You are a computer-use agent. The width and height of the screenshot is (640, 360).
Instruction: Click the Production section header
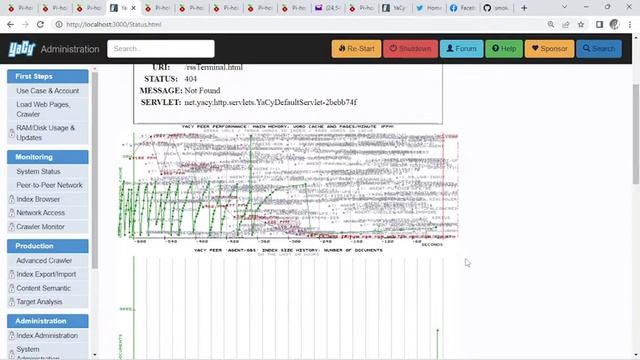(x=48, y=246)
